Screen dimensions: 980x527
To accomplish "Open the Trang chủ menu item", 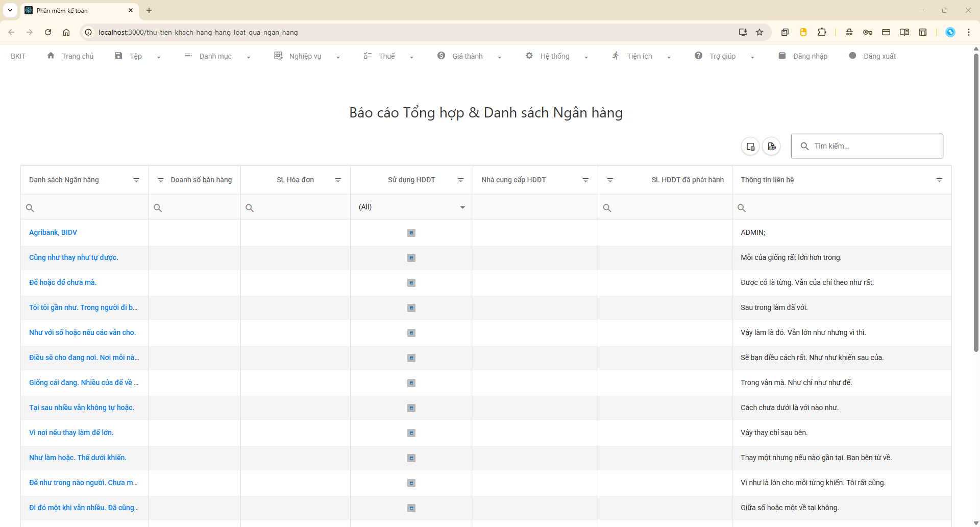I will click(x=78, y=56).
